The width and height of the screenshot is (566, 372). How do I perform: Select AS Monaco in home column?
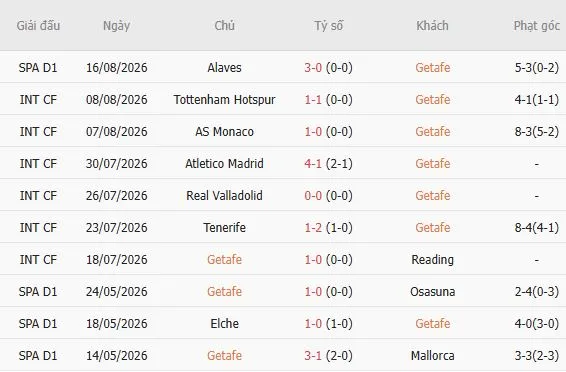tap(224, 132)
